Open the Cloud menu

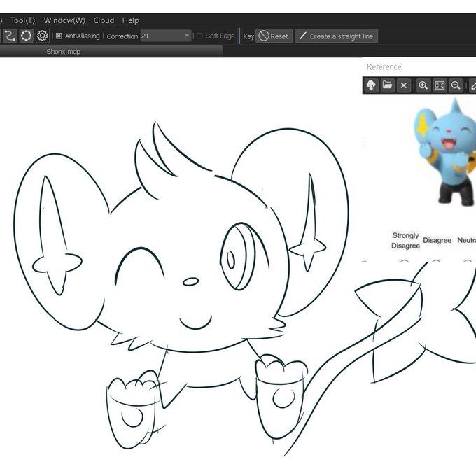[104, 20]
